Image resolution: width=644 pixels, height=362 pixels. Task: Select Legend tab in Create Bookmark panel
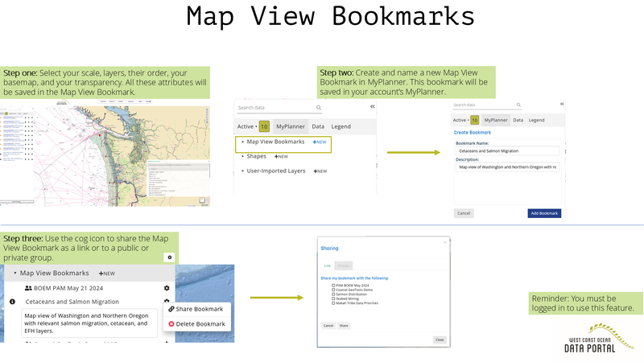click(x=536, y=120)
